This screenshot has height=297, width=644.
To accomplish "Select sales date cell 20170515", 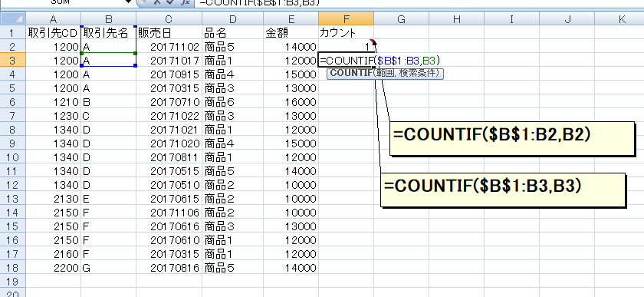I will 169,171.
